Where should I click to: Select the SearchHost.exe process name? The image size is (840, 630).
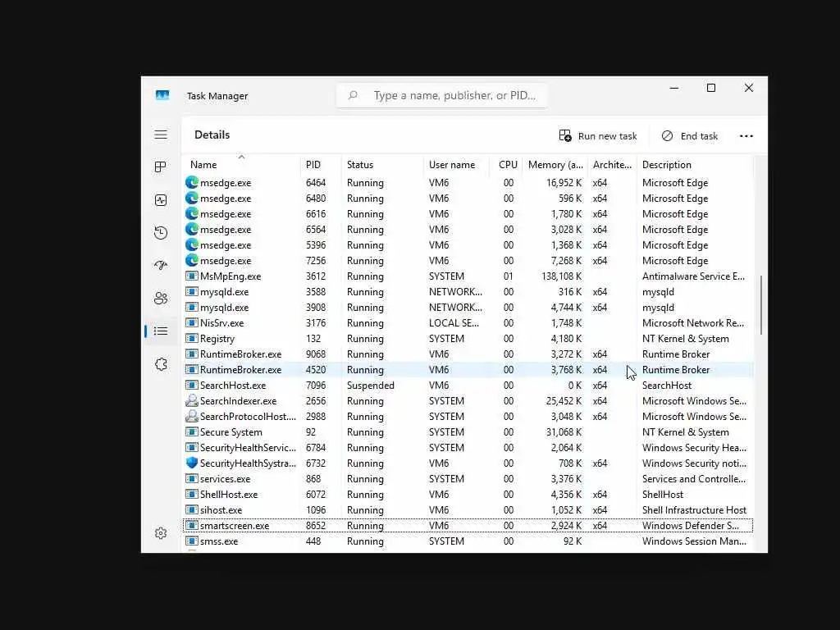(232, 386)
